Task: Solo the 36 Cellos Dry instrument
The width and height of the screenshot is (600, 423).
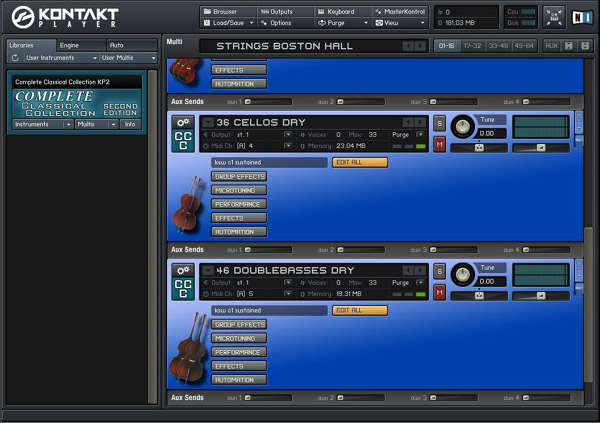Action: [x=439, y=123]
